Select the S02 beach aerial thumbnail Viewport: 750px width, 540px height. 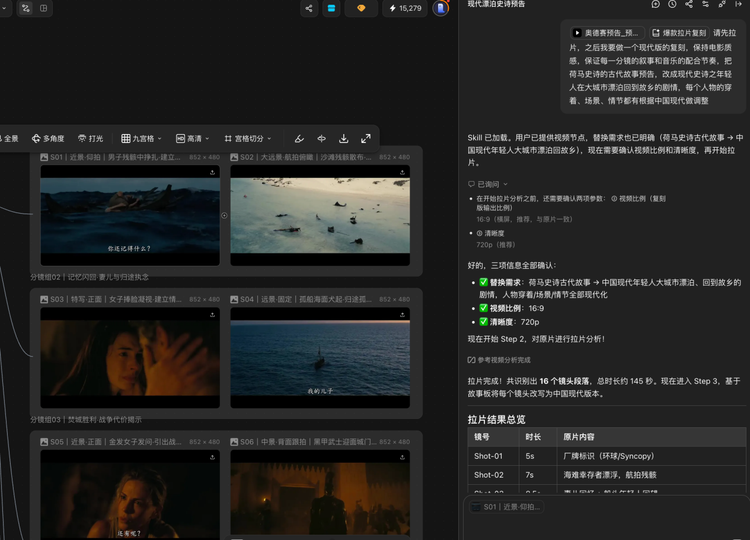(x=320, y=215)
